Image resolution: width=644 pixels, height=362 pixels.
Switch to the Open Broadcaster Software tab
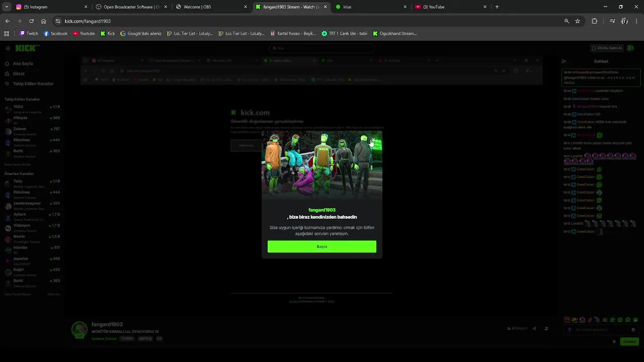click(x=132, y=7)
